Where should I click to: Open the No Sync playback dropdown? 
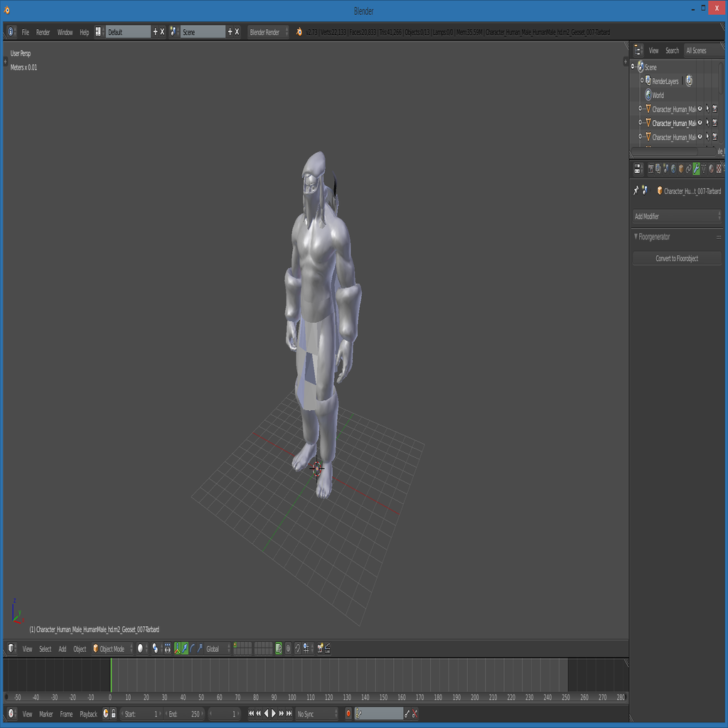coord(317,714)
